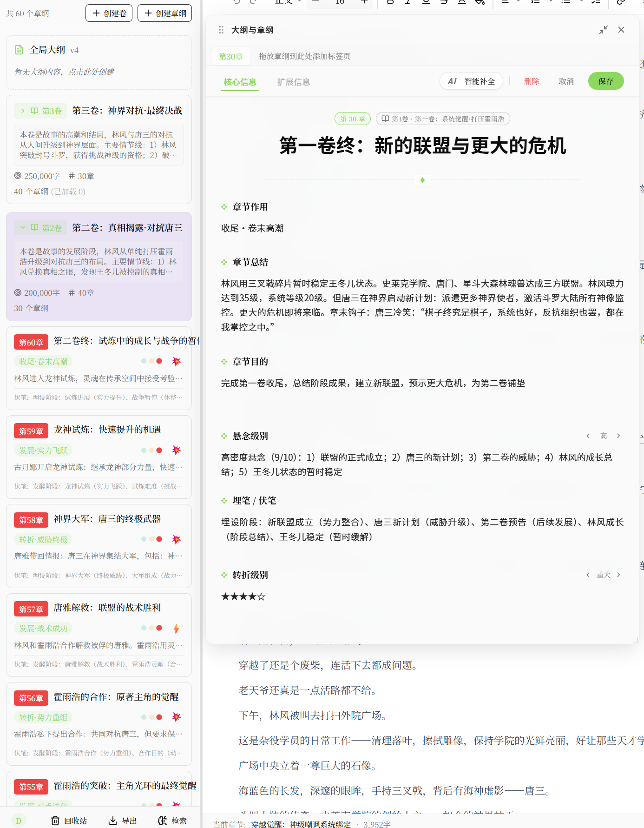
Task: Click the 创建章纲 button
Action: pyautogui.click(x=165, y=13)
